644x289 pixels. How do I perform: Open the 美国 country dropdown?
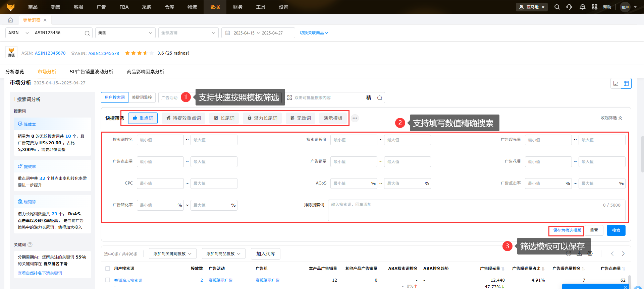click(125, 33)
